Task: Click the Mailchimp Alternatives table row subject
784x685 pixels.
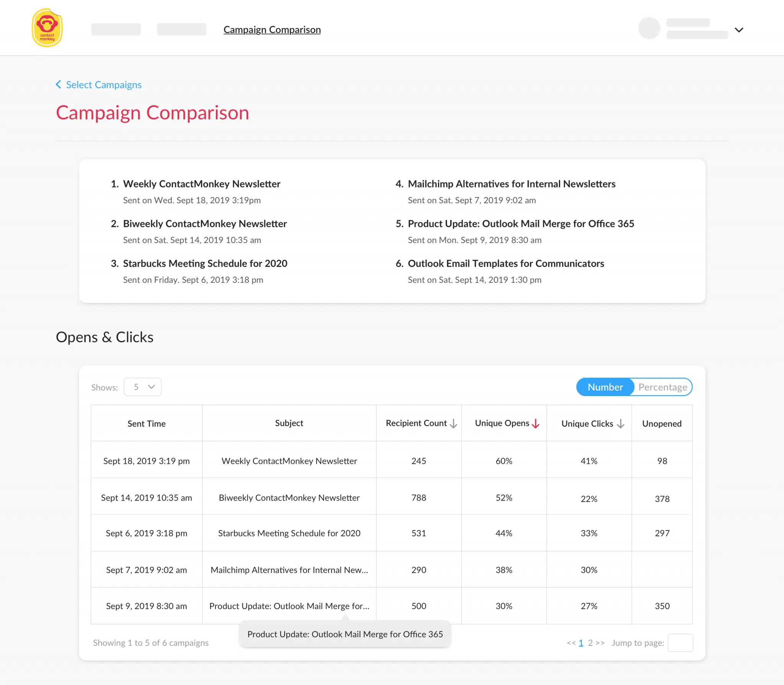Action: click(x=289, y=570)
